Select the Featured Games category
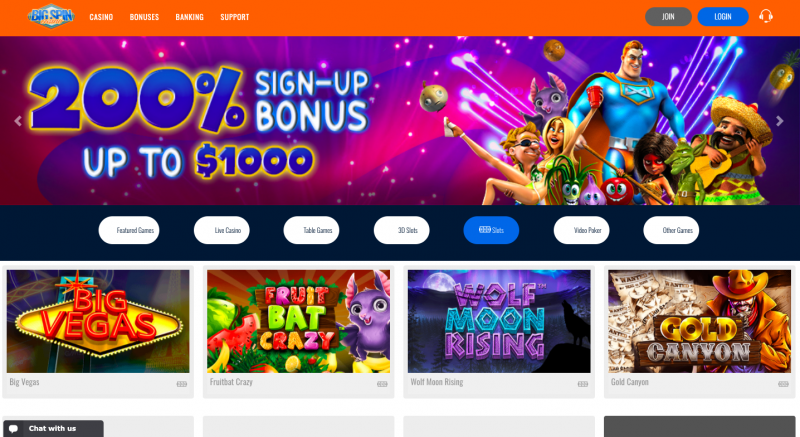 pos(129,230)
